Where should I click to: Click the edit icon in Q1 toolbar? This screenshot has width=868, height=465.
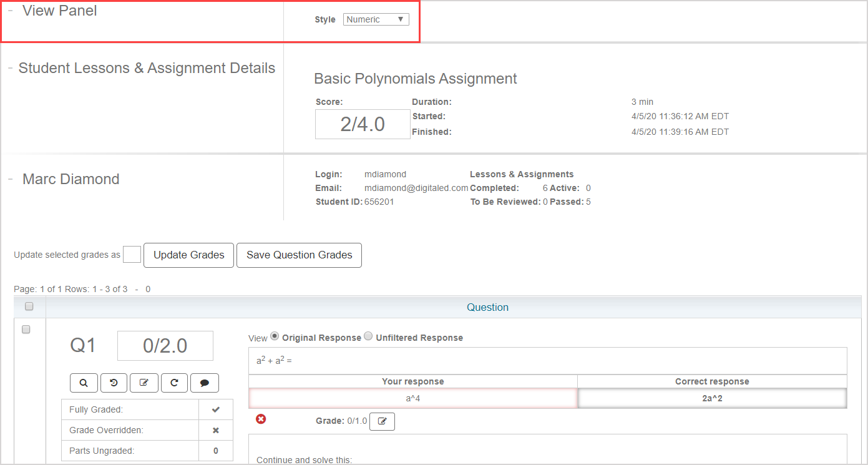144,383
